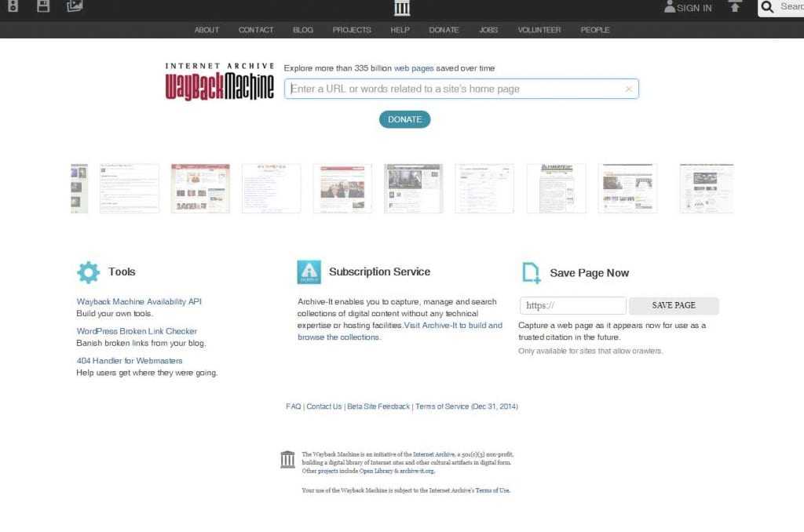This screenshot has height=532, width=804.
Task: Follow the Open Library link in footer
Action: [x=376, y=471]
